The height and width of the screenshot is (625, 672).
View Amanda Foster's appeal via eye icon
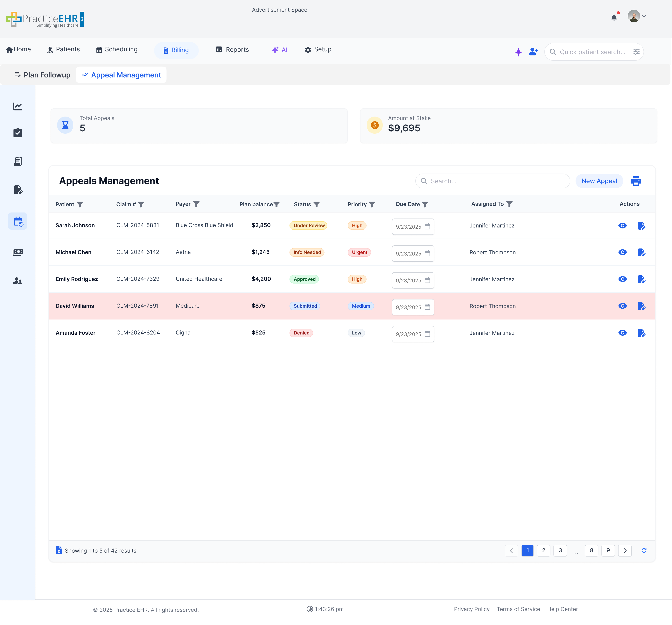(x=622, y=333)
